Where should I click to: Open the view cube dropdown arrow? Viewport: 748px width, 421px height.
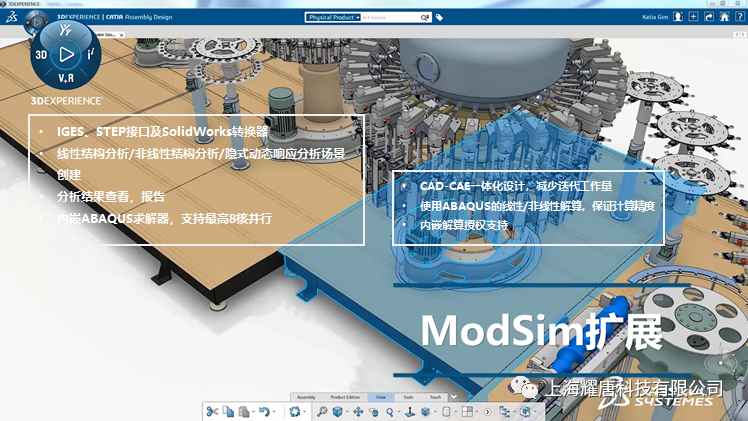(x=347, y=412)
